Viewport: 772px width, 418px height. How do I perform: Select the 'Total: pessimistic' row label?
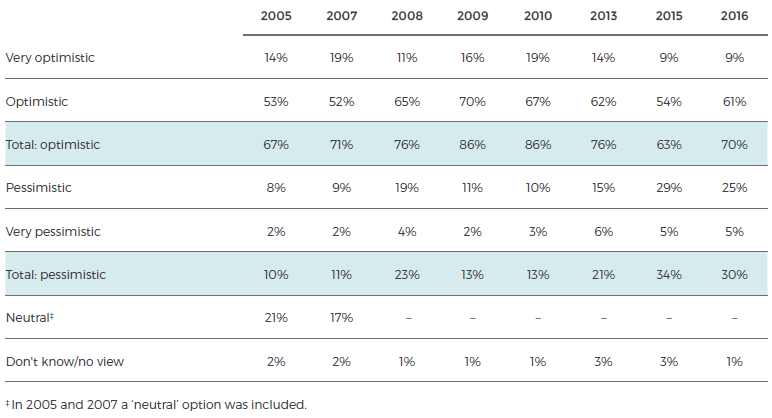56,274
